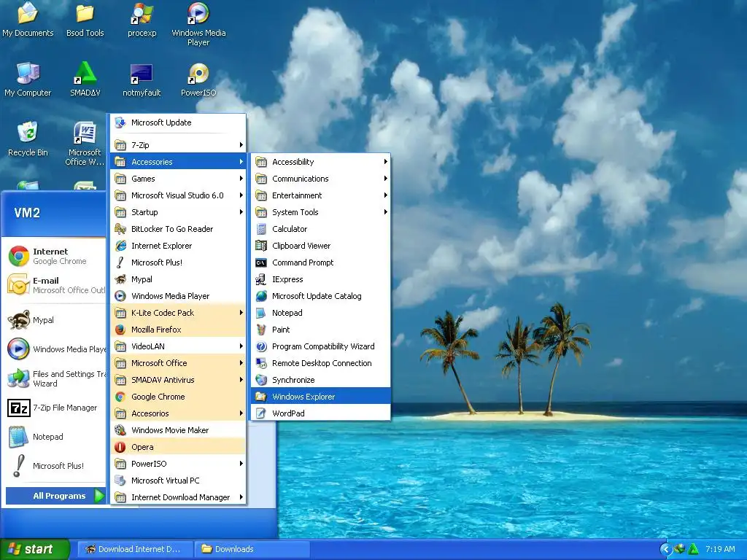Select the Windows Media Player desktop shortcut
Viewport: 747px width, 560px height.
(x=198, y=24)
